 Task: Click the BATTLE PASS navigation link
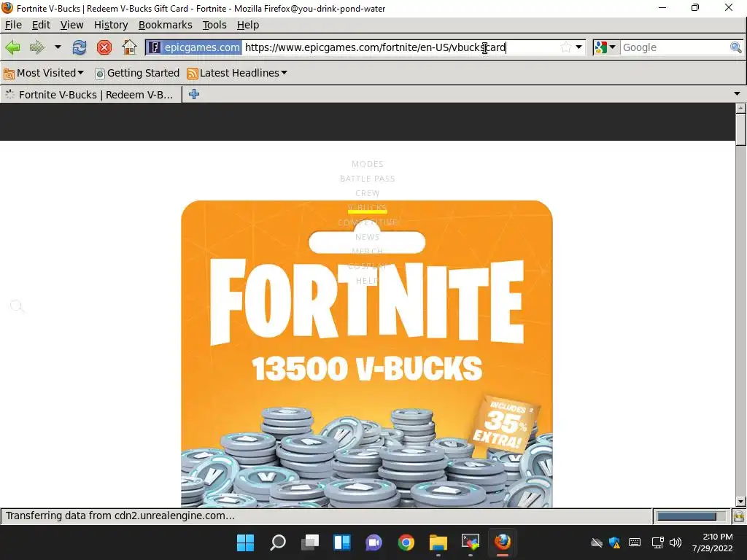(x=368, y=179)
